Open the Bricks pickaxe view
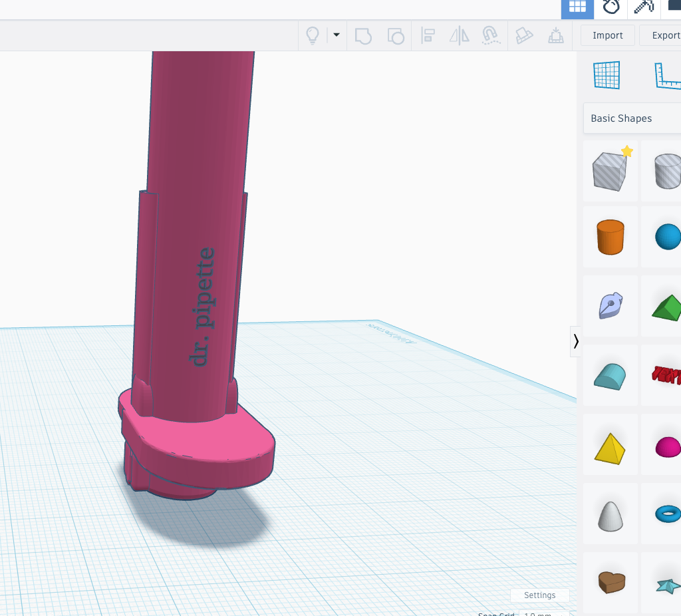 pyautogui.click(x=644, y=8)
